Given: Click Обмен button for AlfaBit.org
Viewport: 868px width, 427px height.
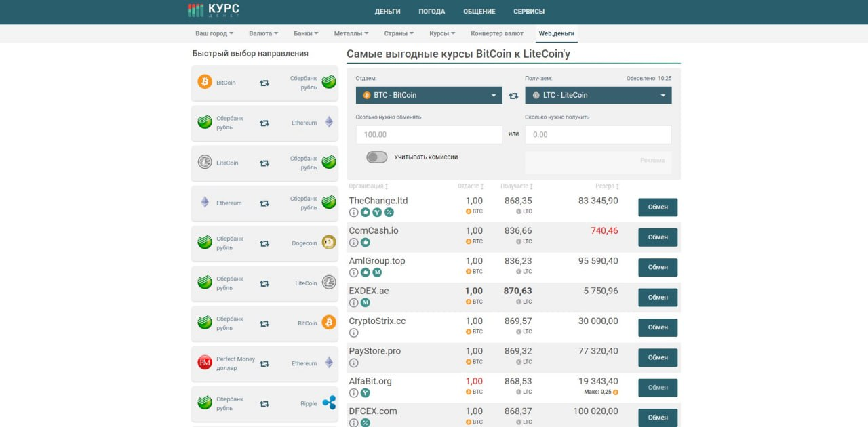Looking at the screenshot, I should pos(658,388).
